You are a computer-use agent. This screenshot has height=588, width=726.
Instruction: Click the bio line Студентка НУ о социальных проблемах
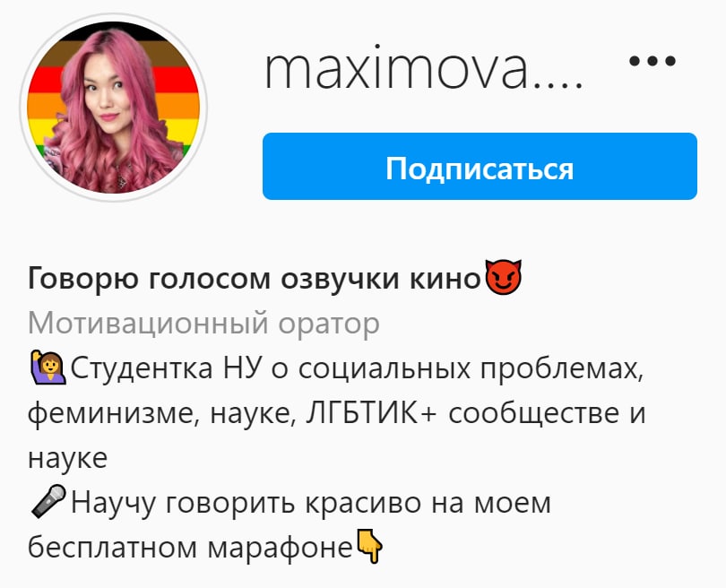coord(357,369)
